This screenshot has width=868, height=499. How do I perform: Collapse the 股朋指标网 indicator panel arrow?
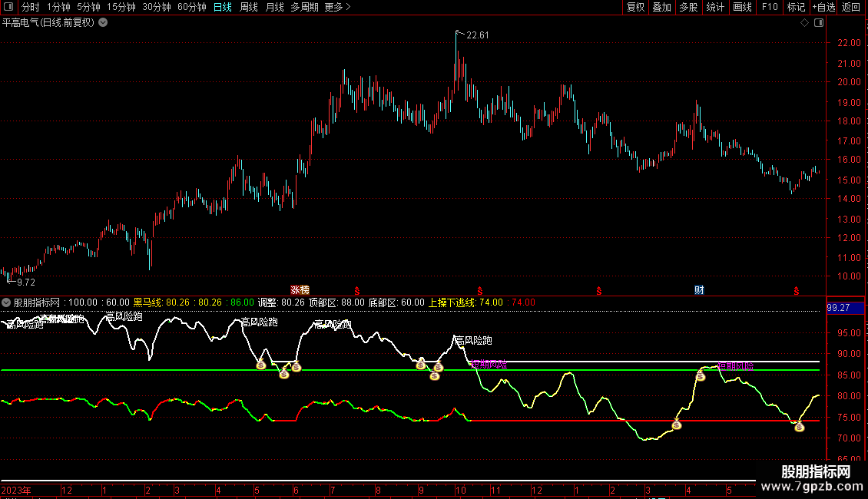tap(6, 302)
